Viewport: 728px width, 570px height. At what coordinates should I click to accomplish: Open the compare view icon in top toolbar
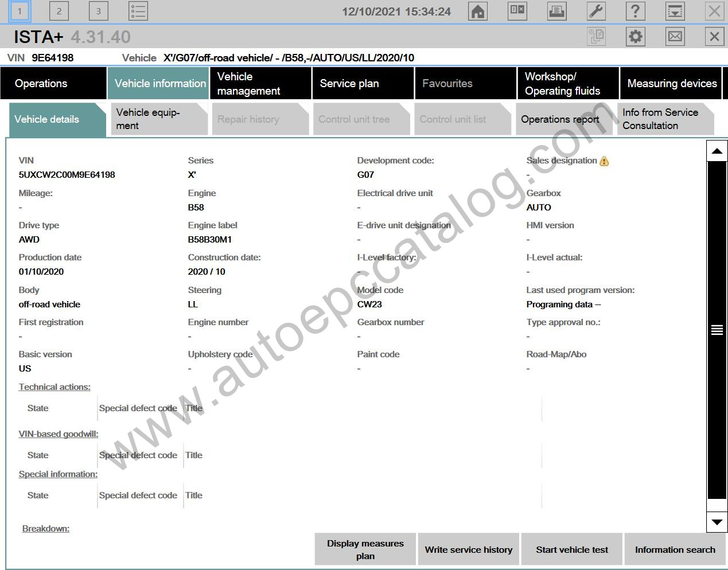click(x=517, y=11)
